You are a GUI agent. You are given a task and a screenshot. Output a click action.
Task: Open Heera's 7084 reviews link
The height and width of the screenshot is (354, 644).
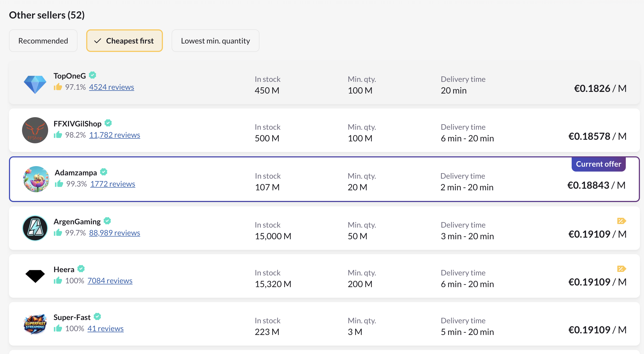[x=110, y=281]
